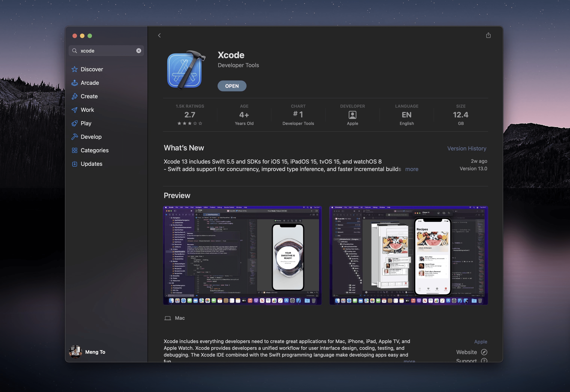570x392 pixels.
Task: Open the Apple developer link
Action: pos(480,342)
